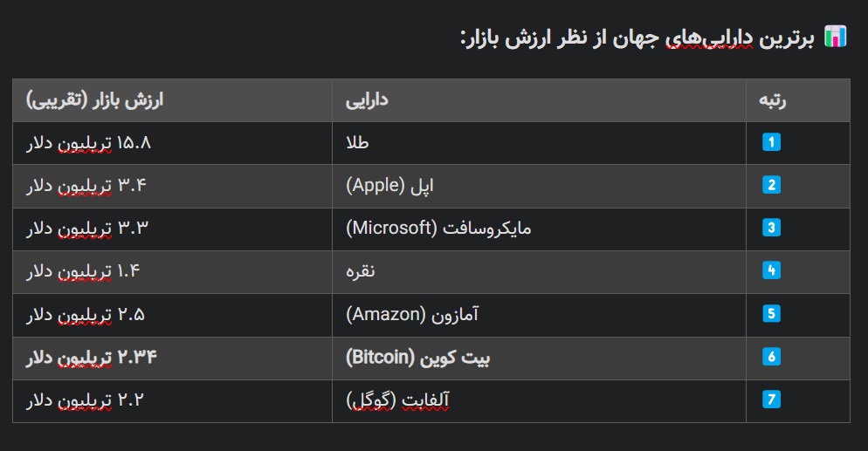This screenshot has height=451, width=868.
Task: Click the ارزش بازار (تقریبی) column header
Action: 172,100
